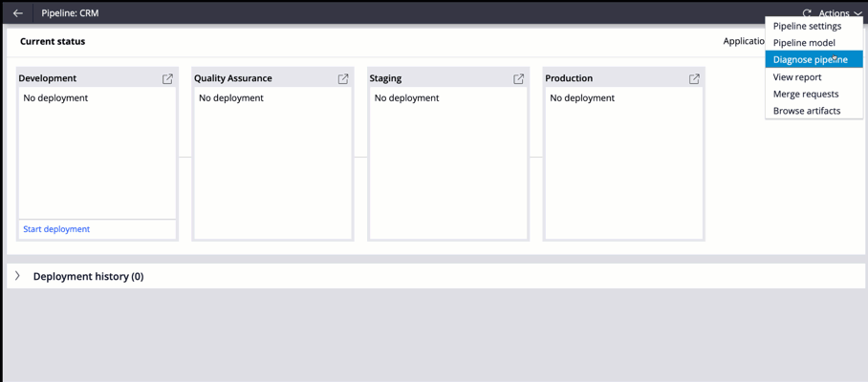Click the Production stage card body
Image resolution: width=868 pixels, height=382 pixels.
(x=624, y=163)
